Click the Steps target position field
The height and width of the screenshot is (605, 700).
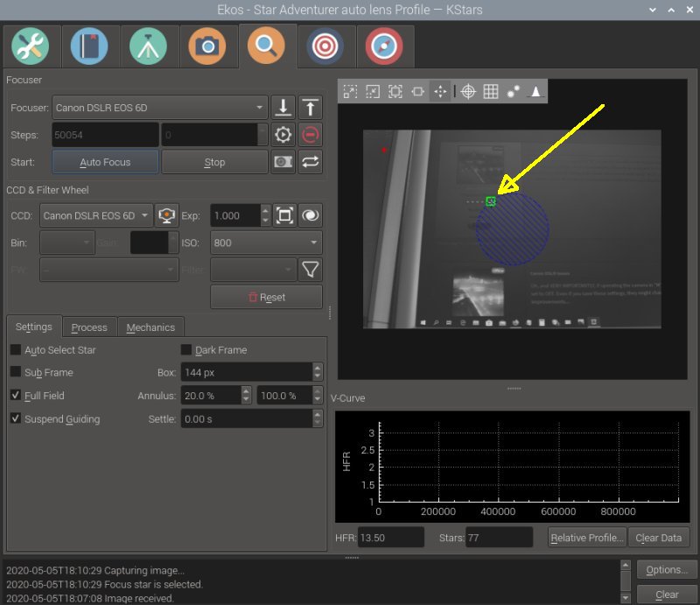coord(209,135)
